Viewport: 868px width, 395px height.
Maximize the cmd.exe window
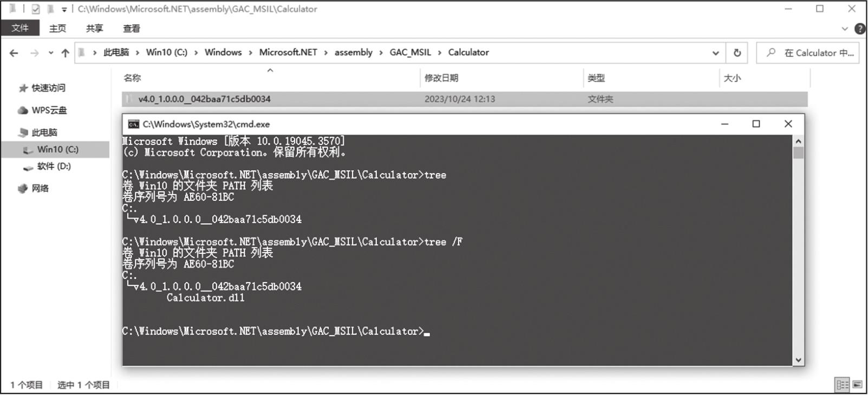pos(756,124)
